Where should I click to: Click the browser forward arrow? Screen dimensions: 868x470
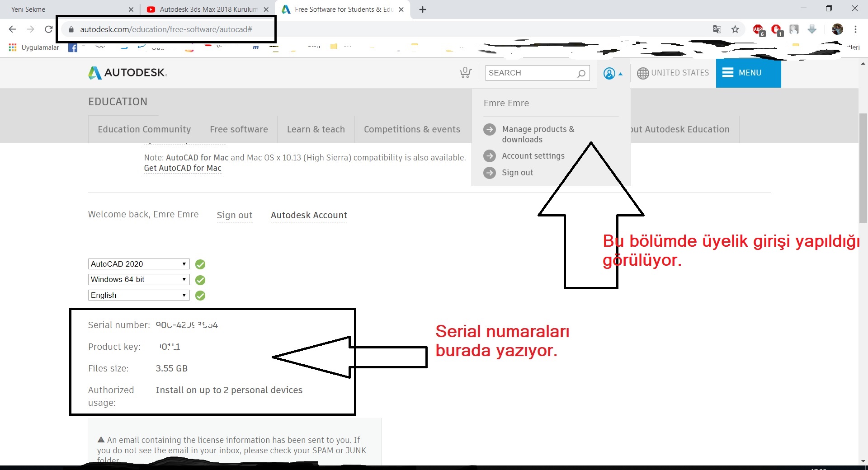[30, 29]
